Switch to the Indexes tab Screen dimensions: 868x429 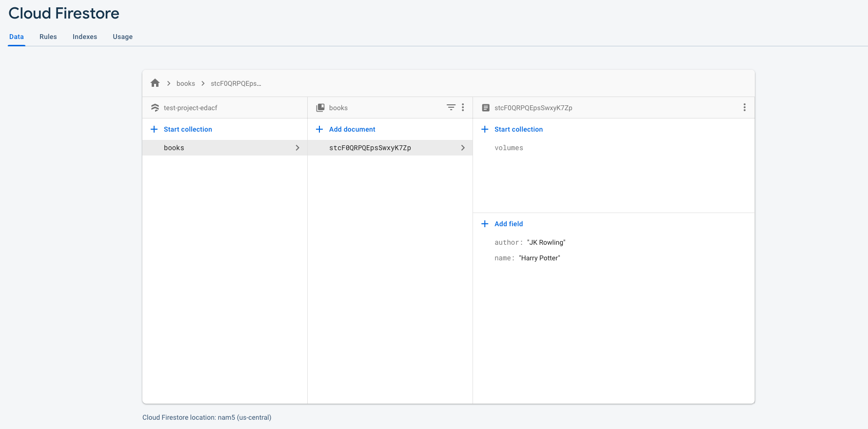pos(85,37)
